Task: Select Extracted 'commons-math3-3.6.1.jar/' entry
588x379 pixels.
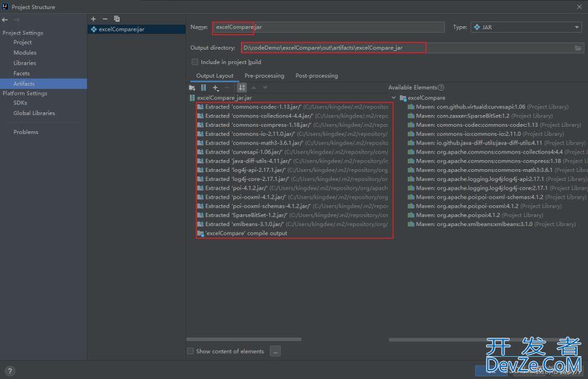Action: point(293,143)
